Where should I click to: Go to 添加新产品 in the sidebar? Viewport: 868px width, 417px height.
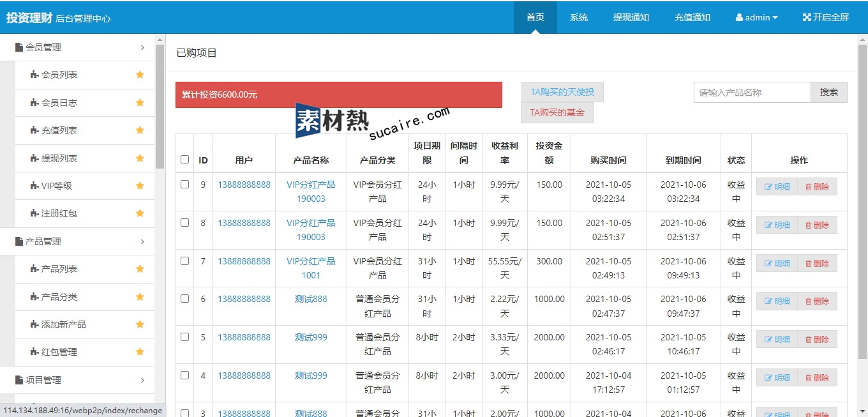coord(64,324)
